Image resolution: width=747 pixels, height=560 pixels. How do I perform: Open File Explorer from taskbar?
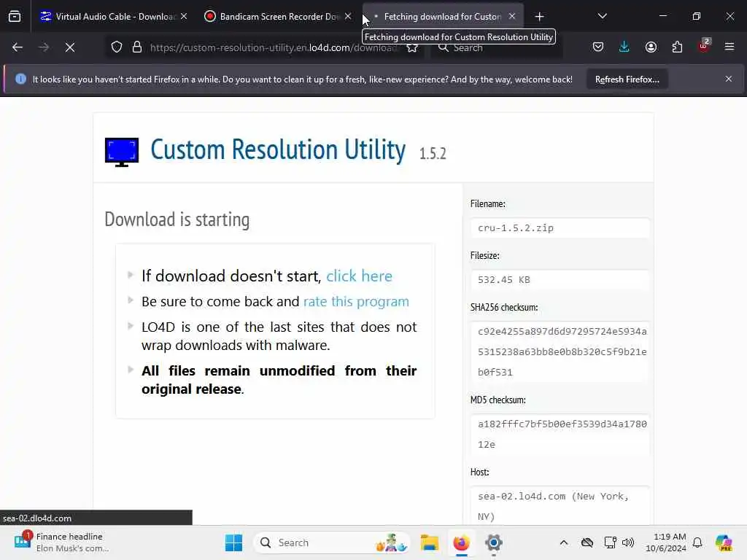coord(429,542)
